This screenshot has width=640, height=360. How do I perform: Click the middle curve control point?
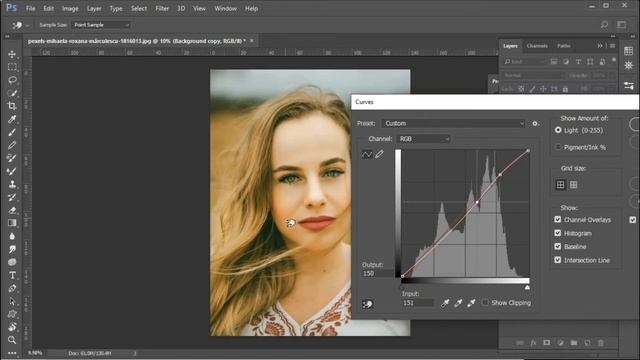tap(478, 202)
